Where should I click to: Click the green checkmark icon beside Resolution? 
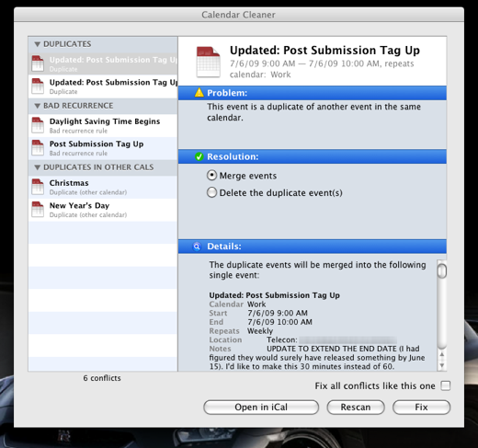click(199, 156)
